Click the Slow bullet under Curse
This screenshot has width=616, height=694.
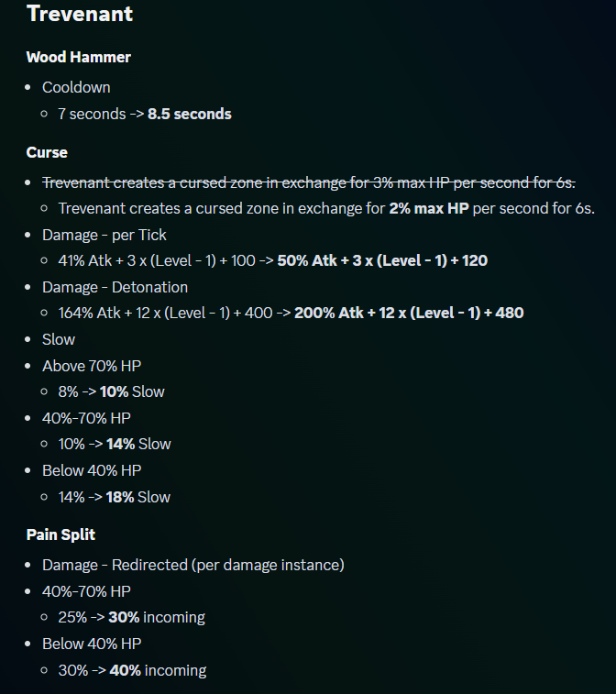pyautogui.click(x=59, y=339)
